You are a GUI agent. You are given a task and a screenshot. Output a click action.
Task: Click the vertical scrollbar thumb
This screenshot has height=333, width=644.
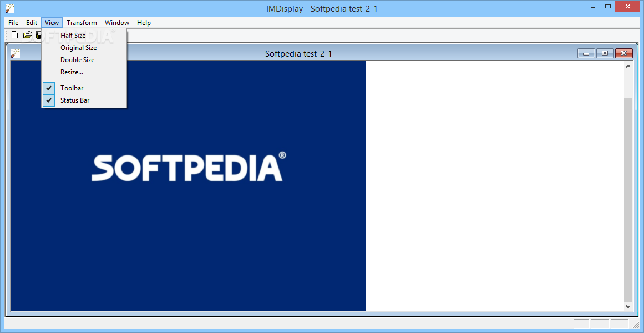pos(628,200)
